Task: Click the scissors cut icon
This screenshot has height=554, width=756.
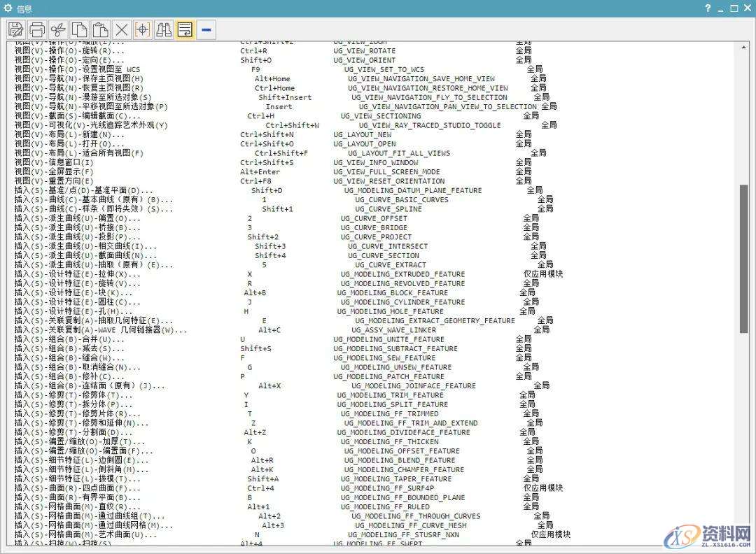Action: coord(59,29)
